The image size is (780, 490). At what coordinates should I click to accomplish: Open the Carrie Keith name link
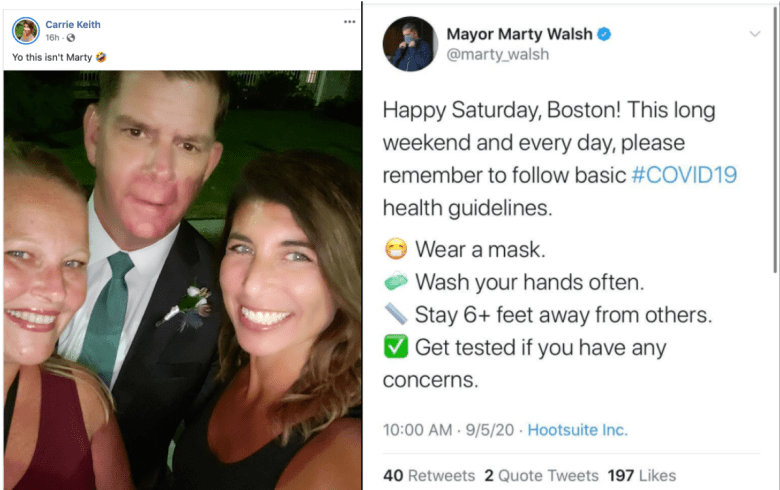73,24
